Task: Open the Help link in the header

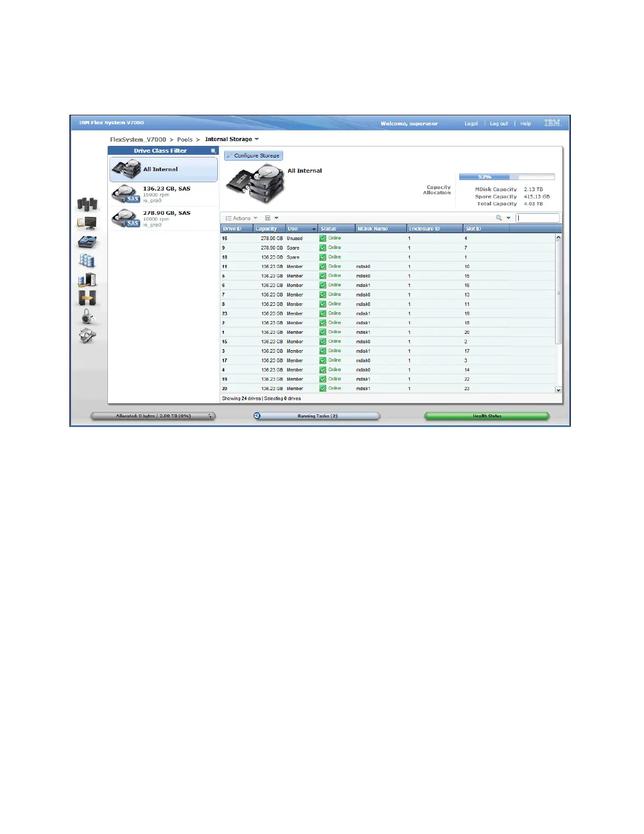Action: point(526,124)
